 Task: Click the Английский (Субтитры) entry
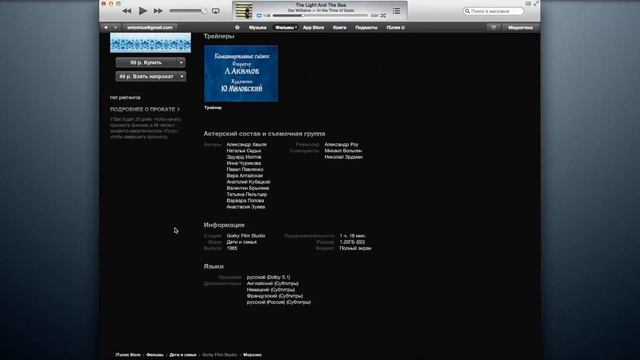(272, 283)
